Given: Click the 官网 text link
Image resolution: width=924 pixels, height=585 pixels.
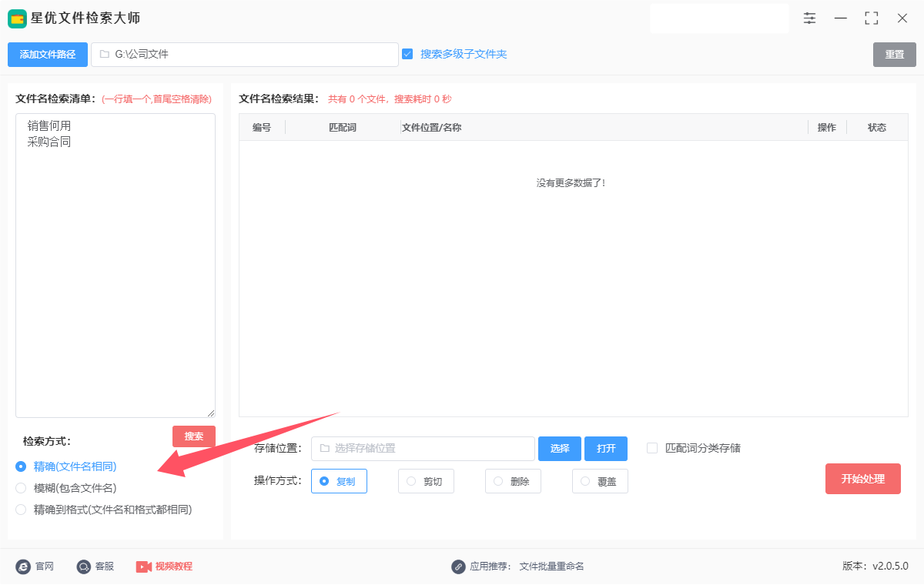Looking at the screenshot, I should pos(44,567).
